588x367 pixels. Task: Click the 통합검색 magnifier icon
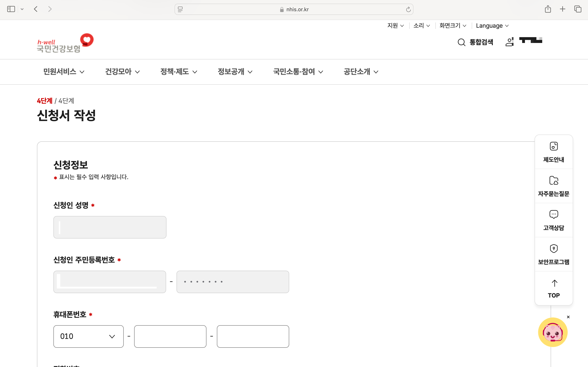461,42
